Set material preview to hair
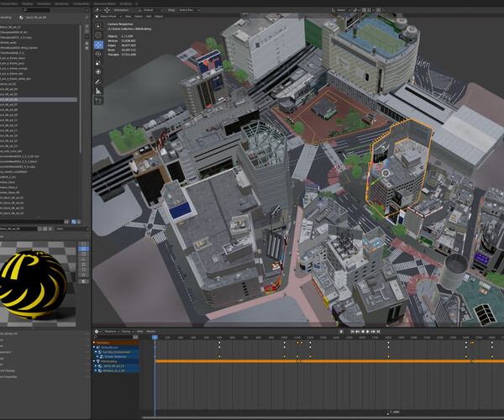 coord(84,259)
